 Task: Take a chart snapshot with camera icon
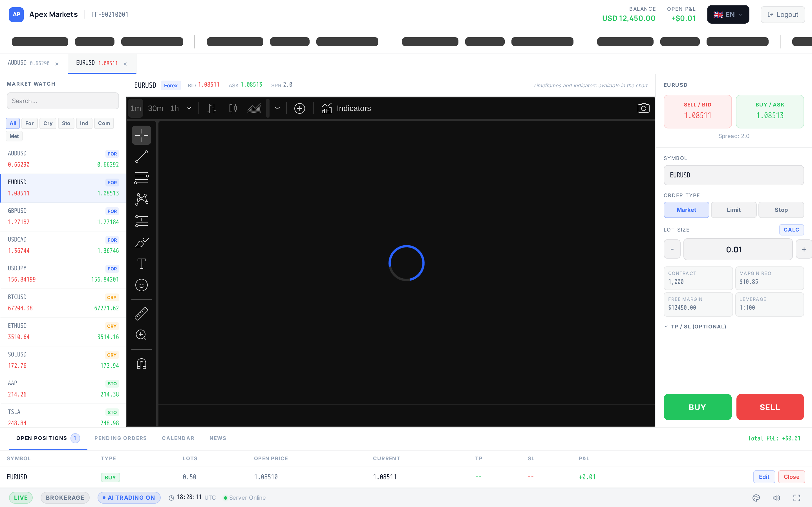pos(643,108)
